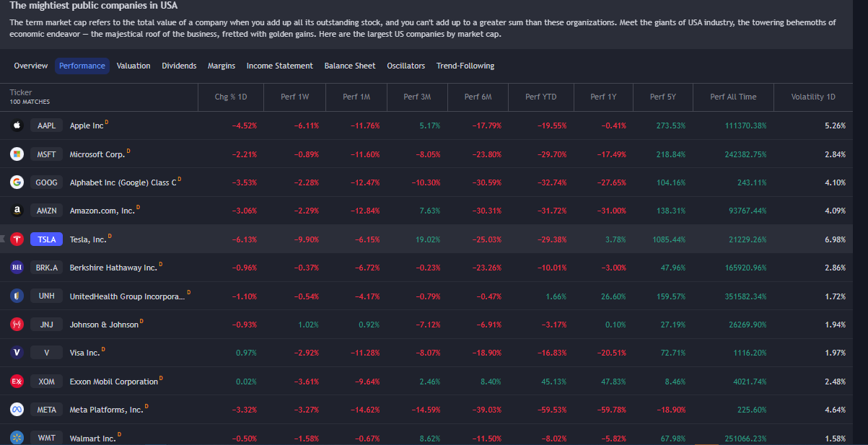Click the Exxon Mobil logo icon
The width and height of the screenshot is (868, 445).
coord(17,381)
